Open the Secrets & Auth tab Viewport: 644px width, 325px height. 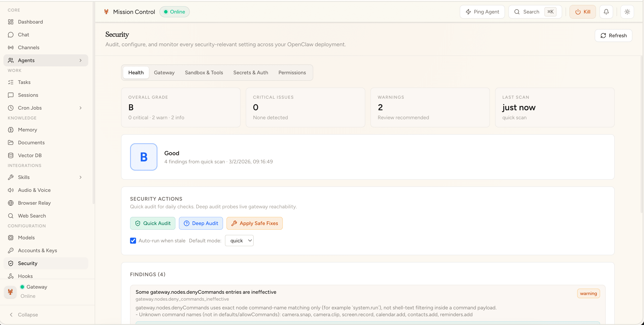click(x=250, y=72)
